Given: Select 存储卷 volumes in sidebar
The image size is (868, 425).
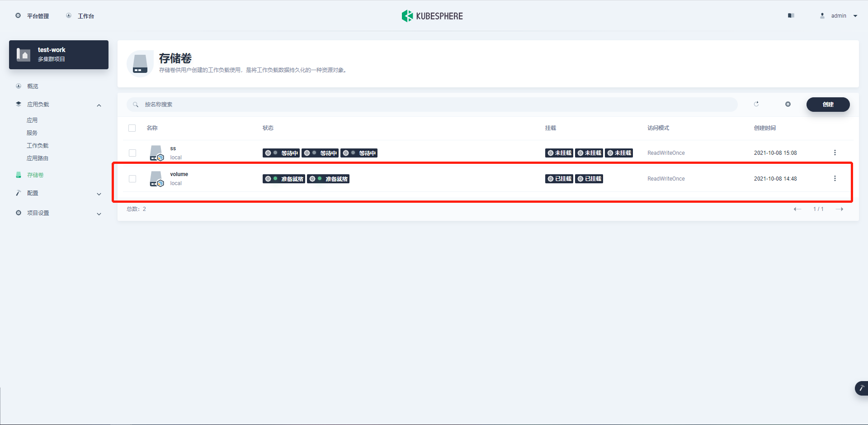Looking at the screenshot, I should [x=35, y=175].
